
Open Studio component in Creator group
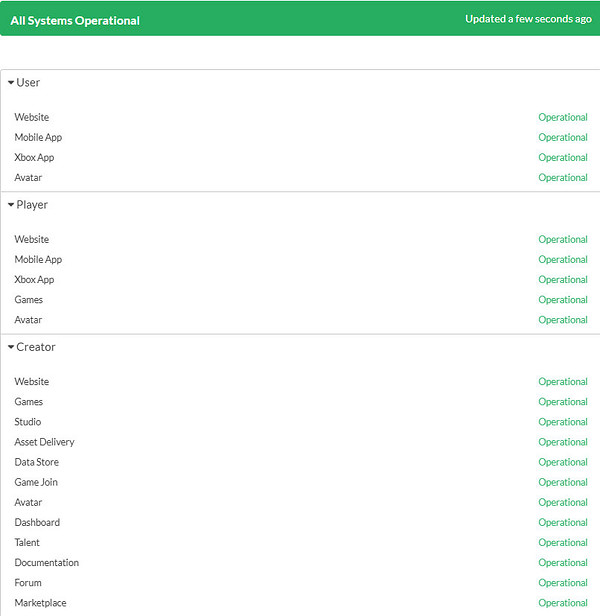[28, 422]
